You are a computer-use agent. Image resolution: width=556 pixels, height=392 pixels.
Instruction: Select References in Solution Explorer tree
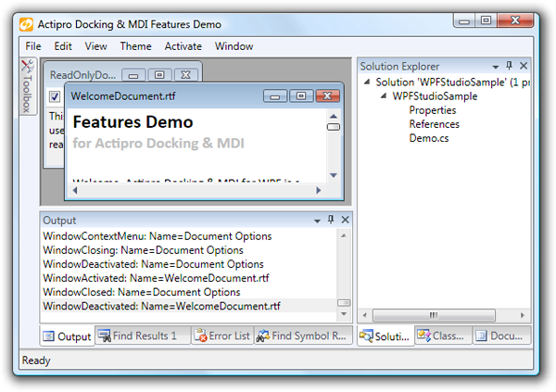435,124
